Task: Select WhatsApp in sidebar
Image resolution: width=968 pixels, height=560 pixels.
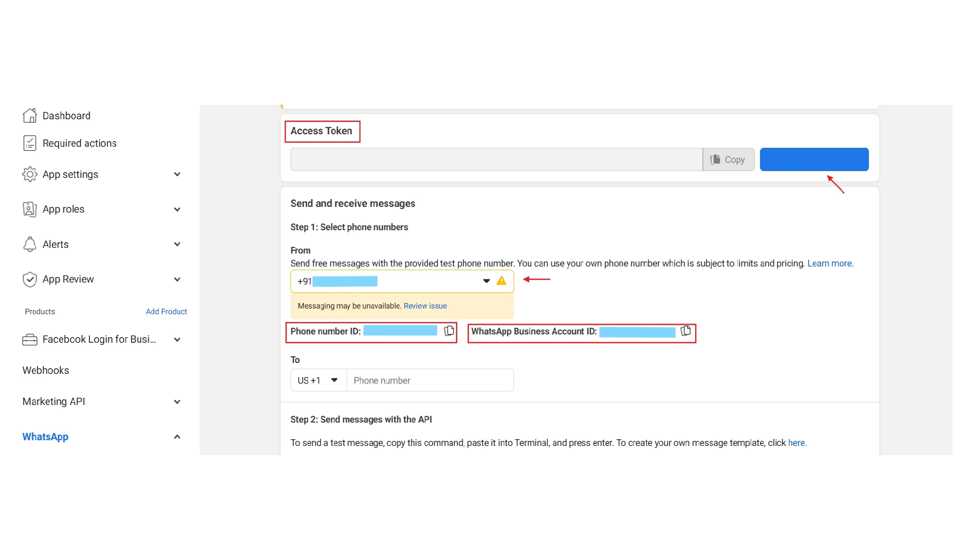Action: (45, 437)
